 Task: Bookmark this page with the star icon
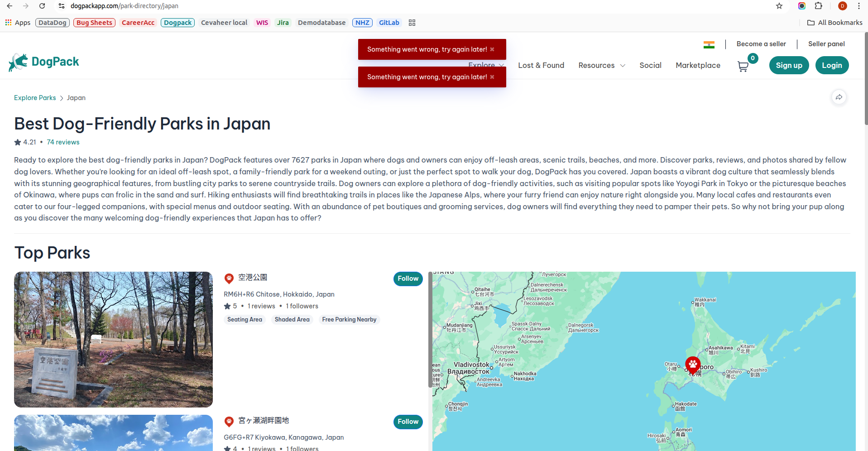[779, 6]
